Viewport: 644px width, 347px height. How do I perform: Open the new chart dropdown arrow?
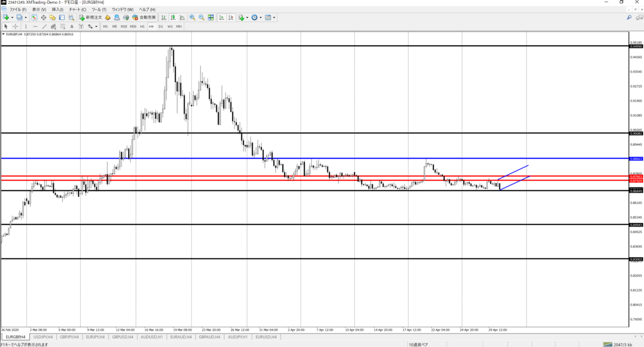[x=12, y=17]
